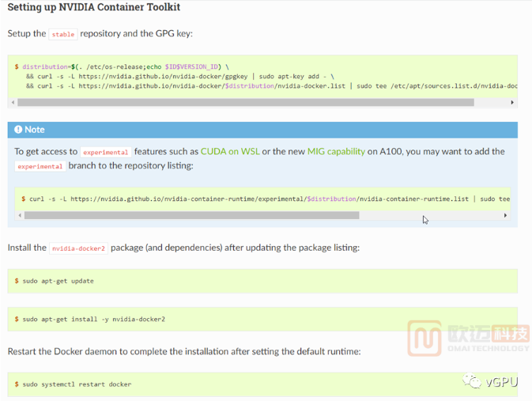Click the 'Setting up NVIDIA Container Toolkit' heading

coord(93,7)
